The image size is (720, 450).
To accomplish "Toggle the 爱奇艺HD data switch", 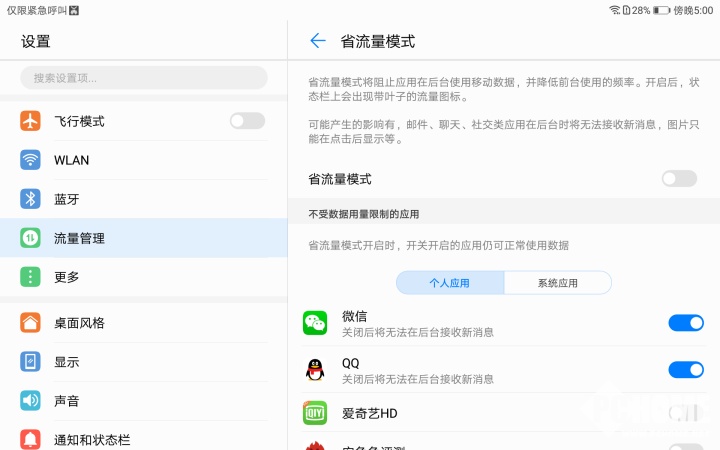I will [686, 413].
